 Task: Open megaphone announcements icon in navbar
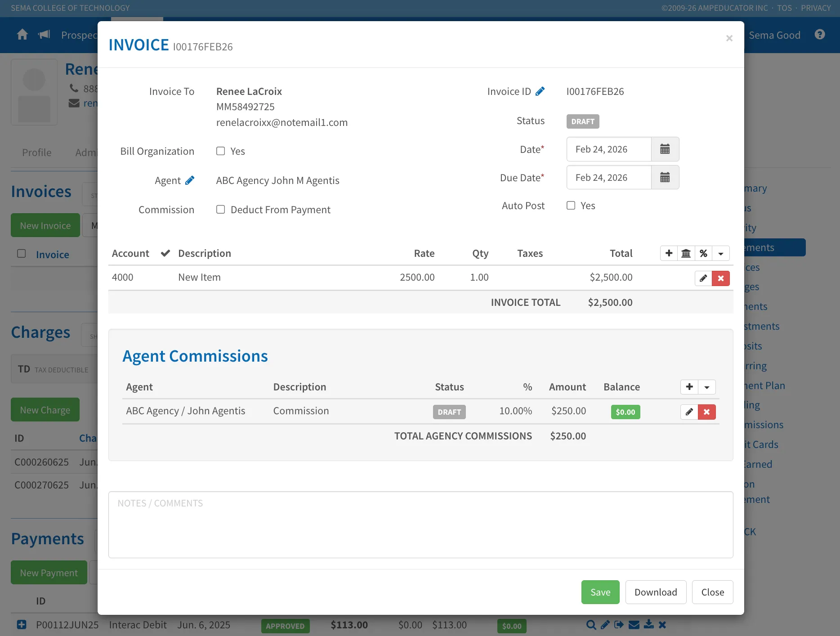point(44,35)
